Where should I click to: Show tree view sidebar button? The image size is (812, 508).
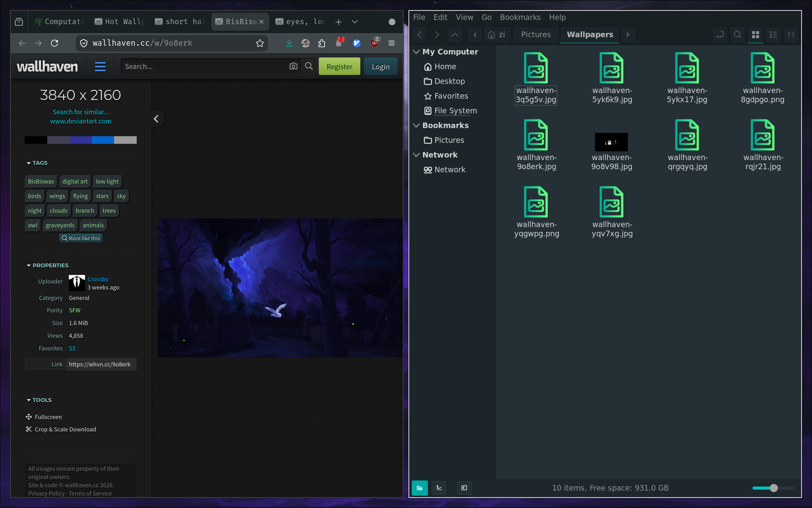(x=439, y=488)
